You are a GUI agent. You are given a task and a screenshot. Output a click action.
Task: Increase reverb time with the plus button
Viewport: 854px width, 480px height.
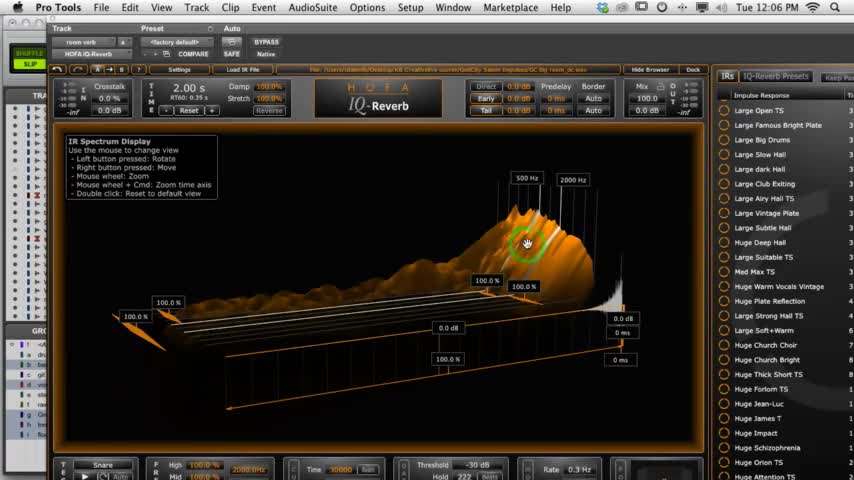[212, 111]
